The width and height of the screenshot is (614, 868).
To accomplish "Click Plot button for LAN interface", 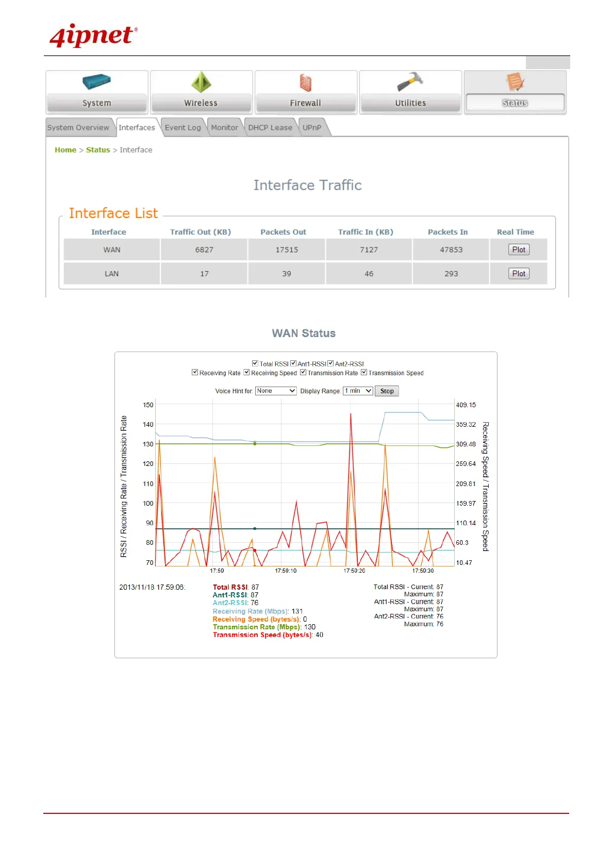I will point(519,274).
